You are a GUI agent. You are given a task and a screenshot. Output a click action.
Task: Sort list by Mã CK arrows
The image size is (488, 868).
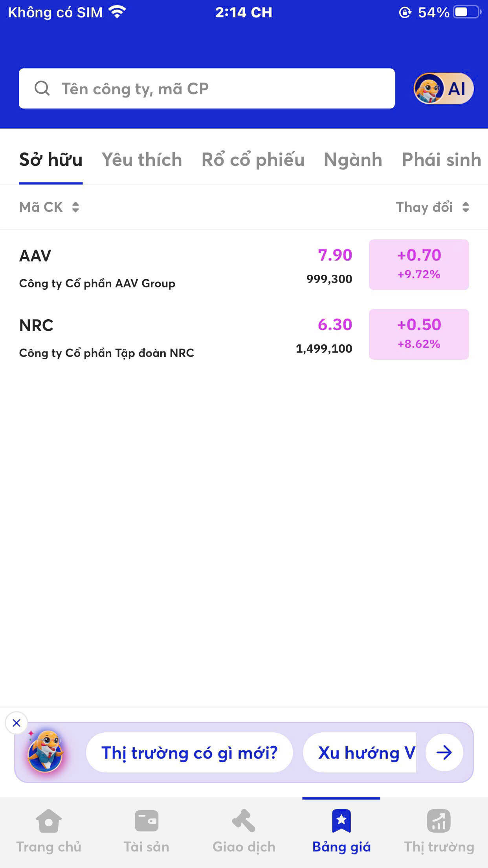75,207
